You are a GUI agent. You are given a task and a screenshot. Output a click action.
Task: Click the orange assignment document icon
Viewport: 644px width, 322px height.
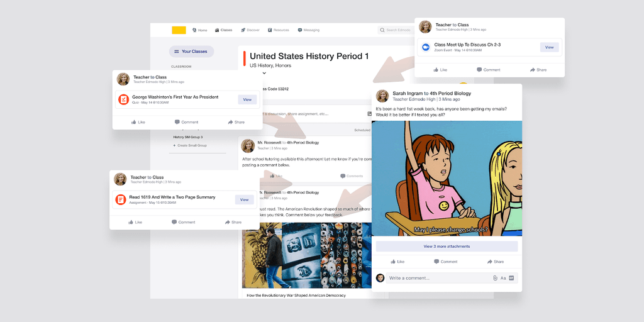click(121, 199)
